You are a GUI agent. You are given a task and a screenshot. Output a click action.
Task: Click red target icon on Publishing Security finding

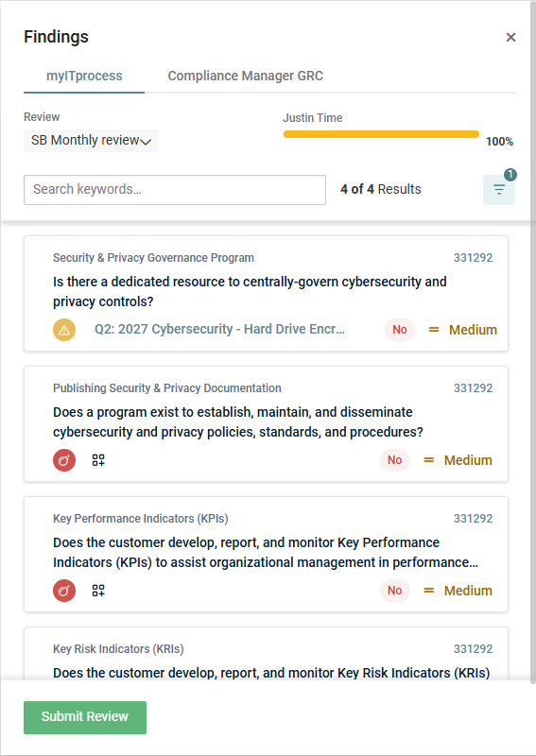coord(64,460)
